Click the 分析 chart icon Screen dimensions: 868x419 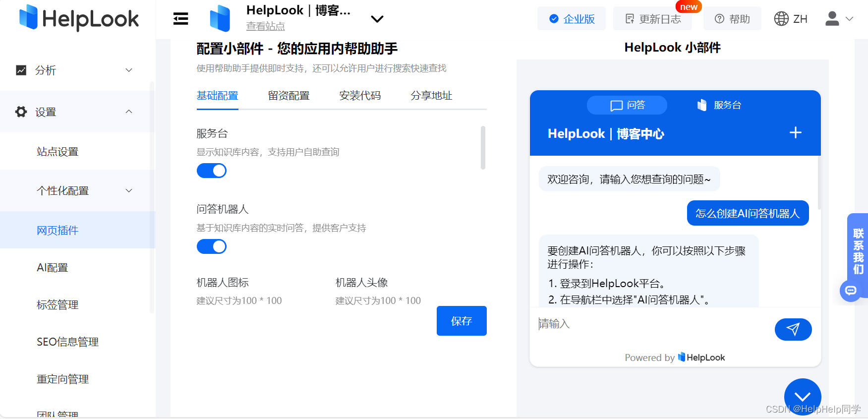pyautogui.click(x=21, y=70)
